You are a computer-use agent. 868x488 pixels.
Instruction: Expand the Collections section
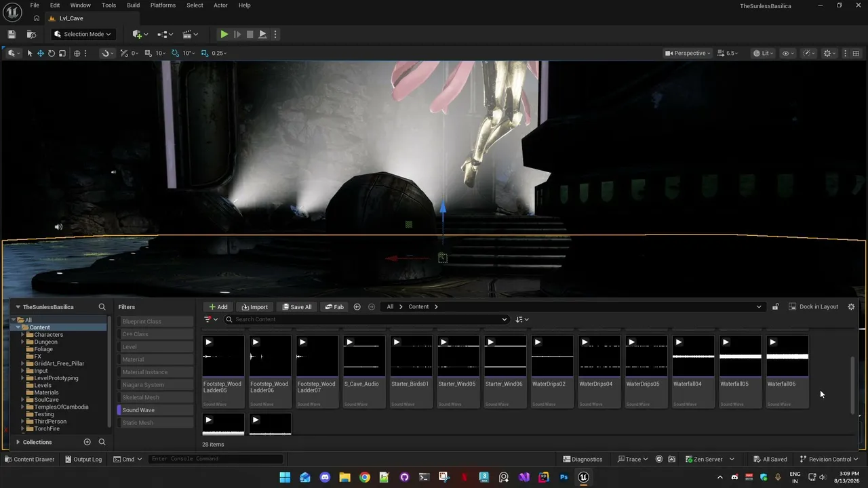tap(18, 442)
